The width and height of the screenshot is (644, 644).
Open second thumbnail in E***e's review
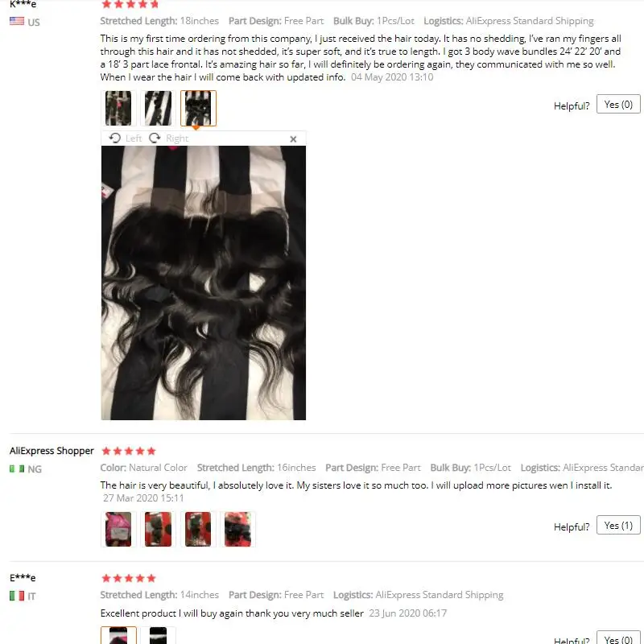click(158, 635)
